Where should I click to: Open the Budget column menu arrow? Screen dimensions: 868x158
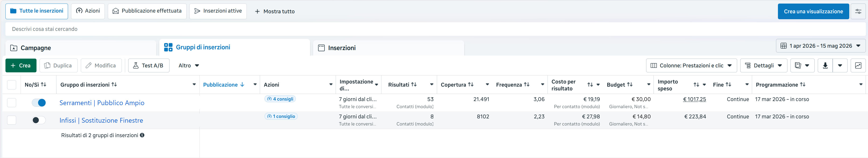[x=649, y=84]
